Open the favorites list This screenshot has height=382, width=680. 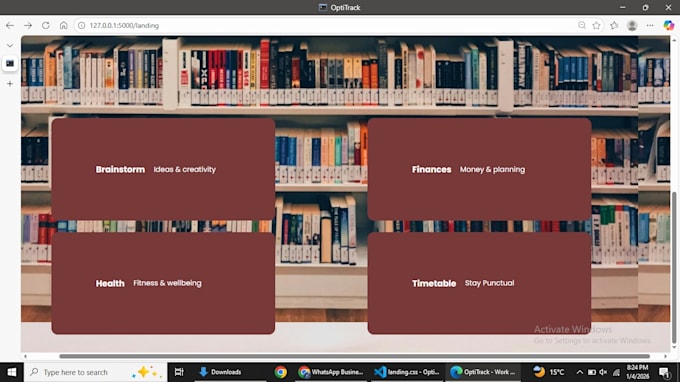tap(614, 26)
